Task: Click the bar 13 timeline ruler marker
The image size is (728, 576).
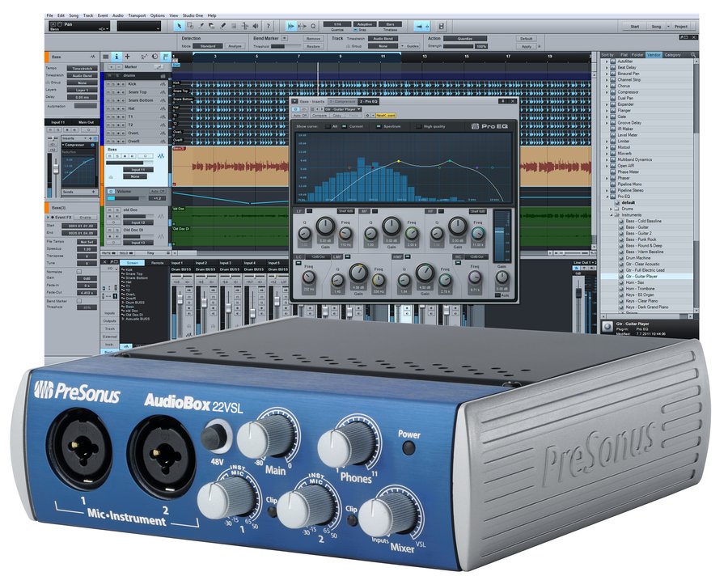Action: 425,56
